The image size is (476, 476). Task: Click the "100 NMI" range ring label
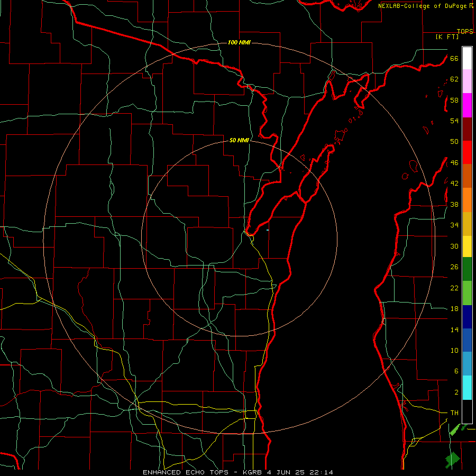tap(239, 42)
